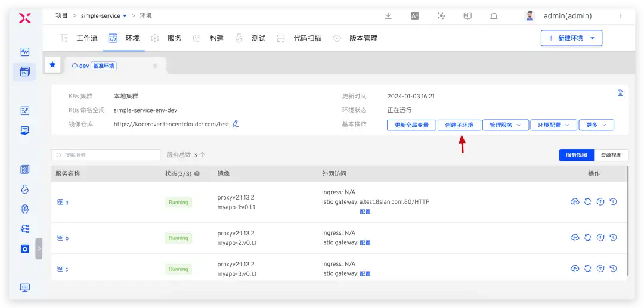Switch language with the translate icon

click(415, 16)
